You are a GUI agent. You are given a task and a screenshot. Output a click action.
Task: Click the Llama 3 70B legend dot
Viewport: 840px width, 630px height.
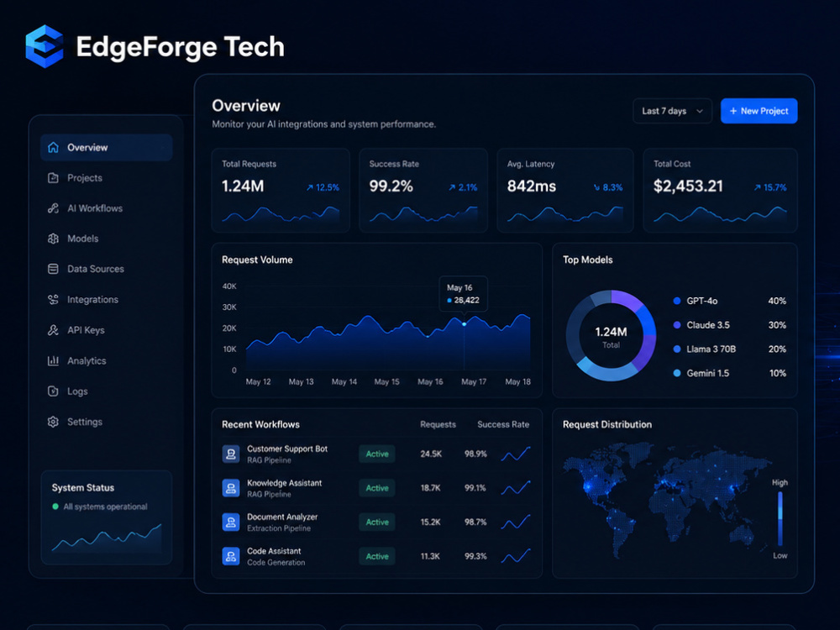(676, 349)
